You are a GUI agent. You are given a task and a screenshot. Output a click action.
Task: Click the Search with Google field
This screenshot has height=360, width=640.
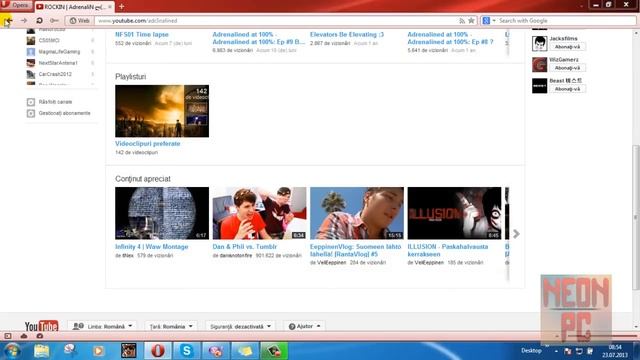(x=567, y=20)
